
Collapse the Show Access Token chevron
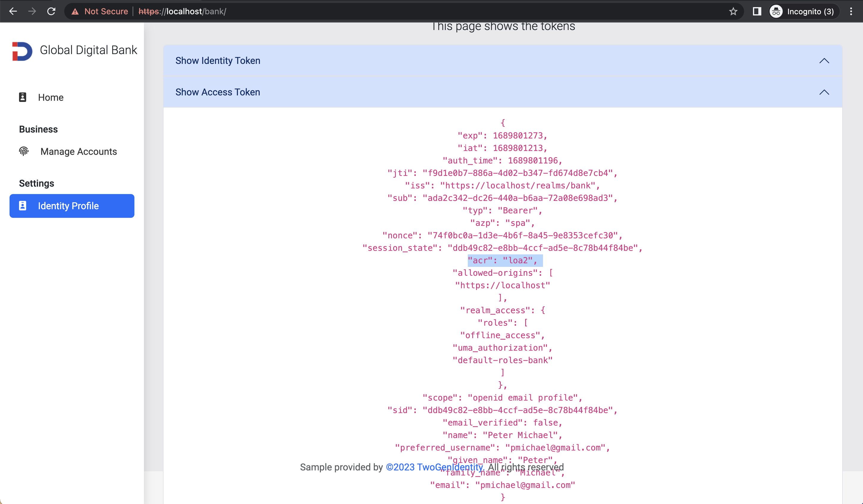(824, 92)
